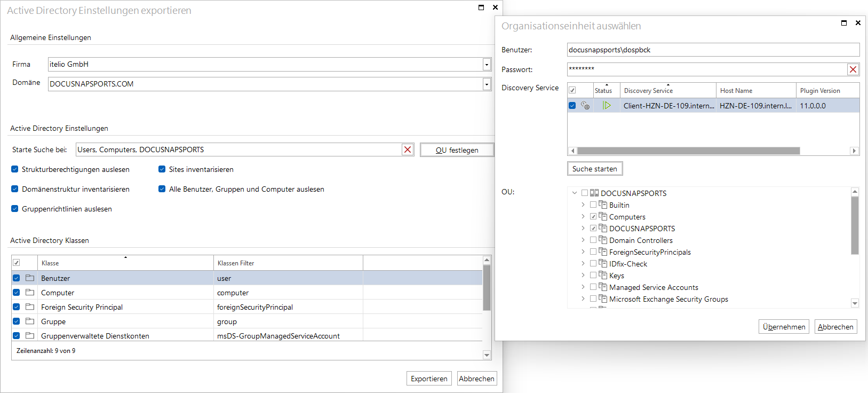The image size is (868, 393).
Task: Click the OU icon beside Domain Controllers
Action: 603,240
